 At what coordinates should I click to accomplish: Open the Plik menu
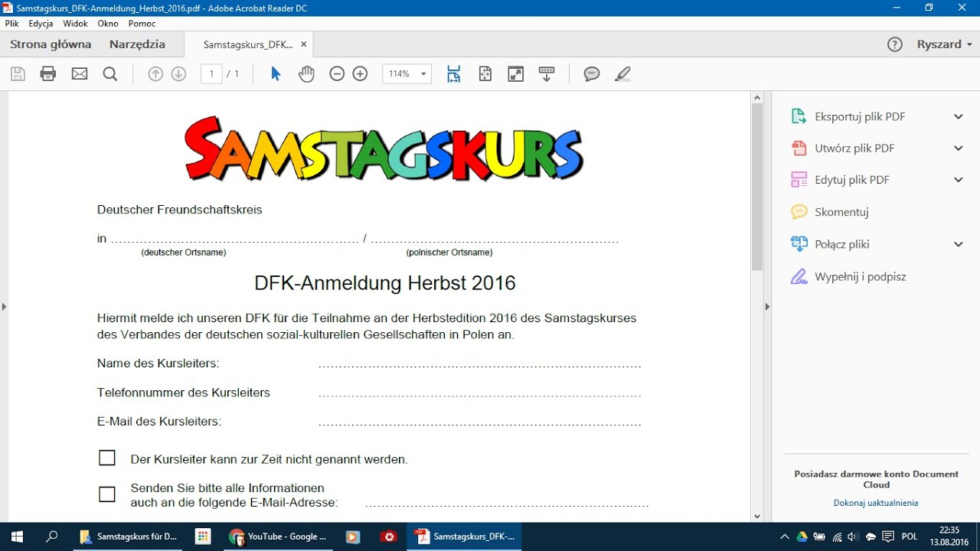point(11,24)
